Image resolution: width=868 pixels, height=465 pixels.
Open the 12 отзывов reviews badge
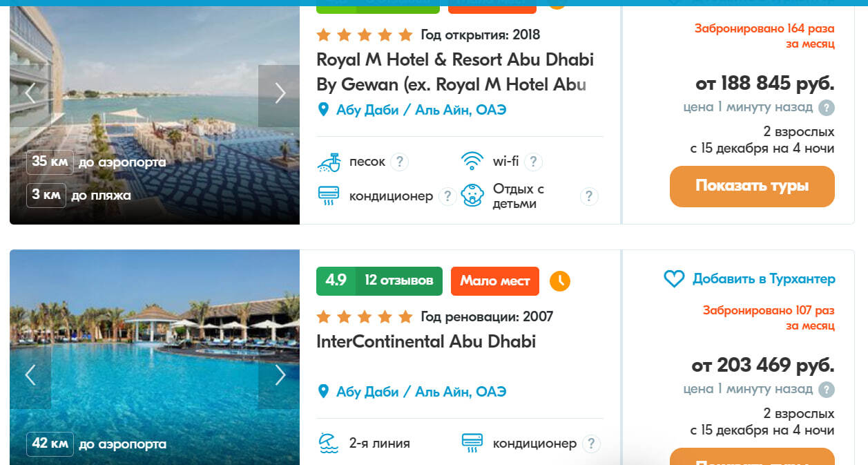(398, 281)
